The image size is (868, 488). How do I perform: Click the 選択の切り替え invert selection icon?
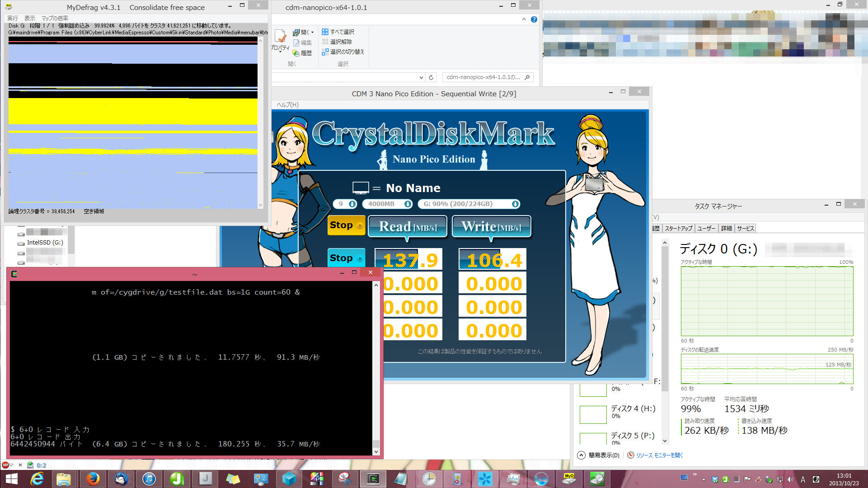pyautogui.click(x=325, y=52)
